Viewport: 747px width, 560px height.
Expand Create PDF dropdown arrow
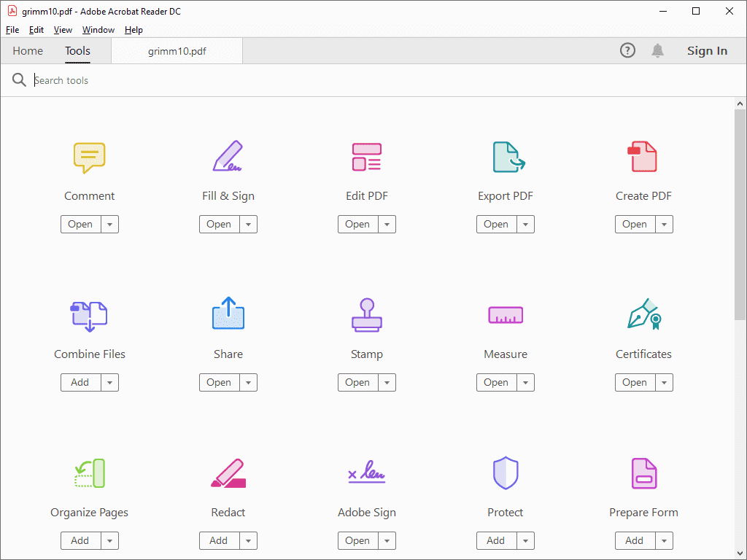pyautogui.click(x=665, y=225)
